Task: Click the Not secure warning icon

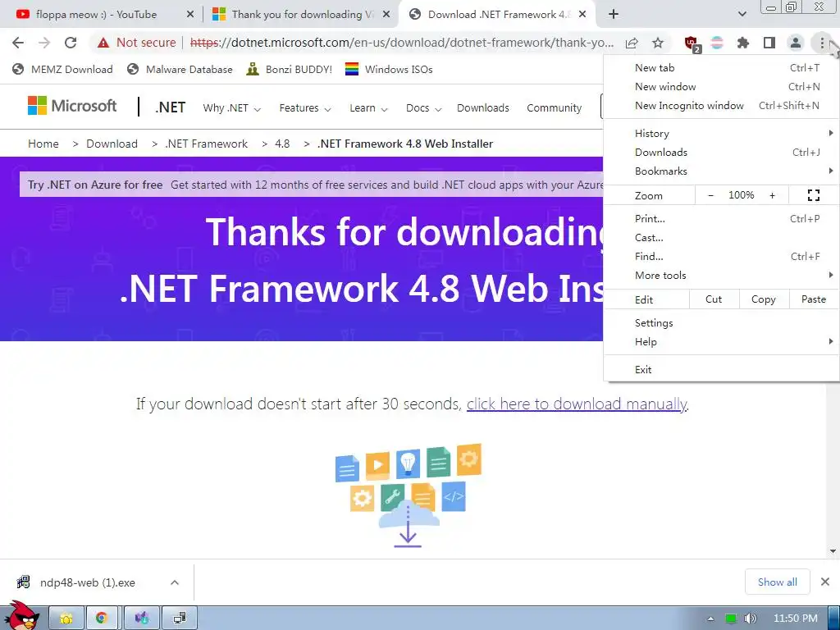Action: pyautogui.click(x=103, y=43)
